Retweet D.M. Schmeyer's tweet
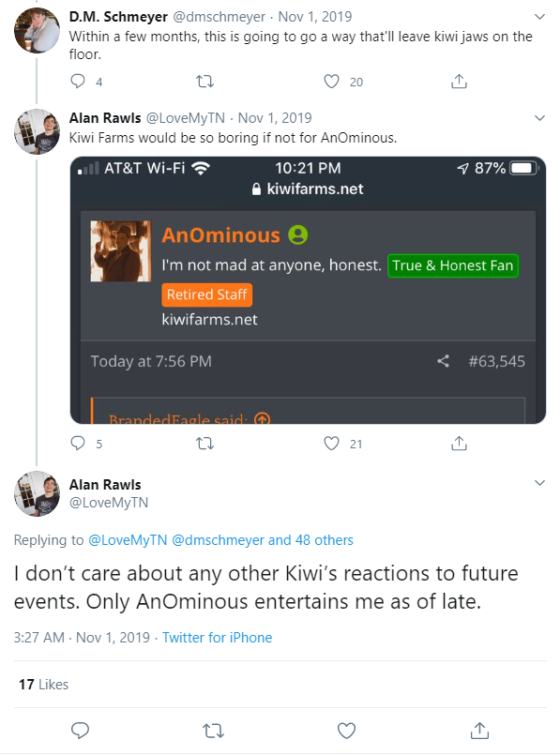This screenshot has width=560, height=755. click(205, 82)
